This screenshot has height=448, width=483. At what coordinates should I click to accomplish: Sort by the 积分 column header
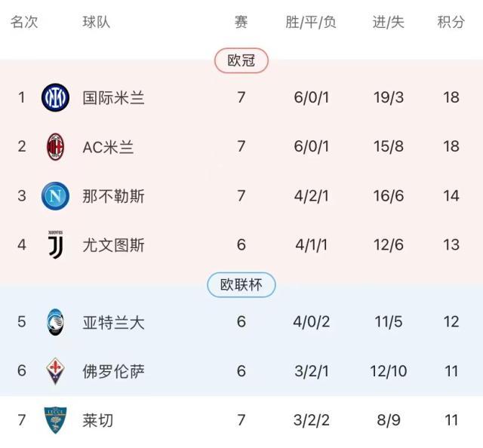451,23
